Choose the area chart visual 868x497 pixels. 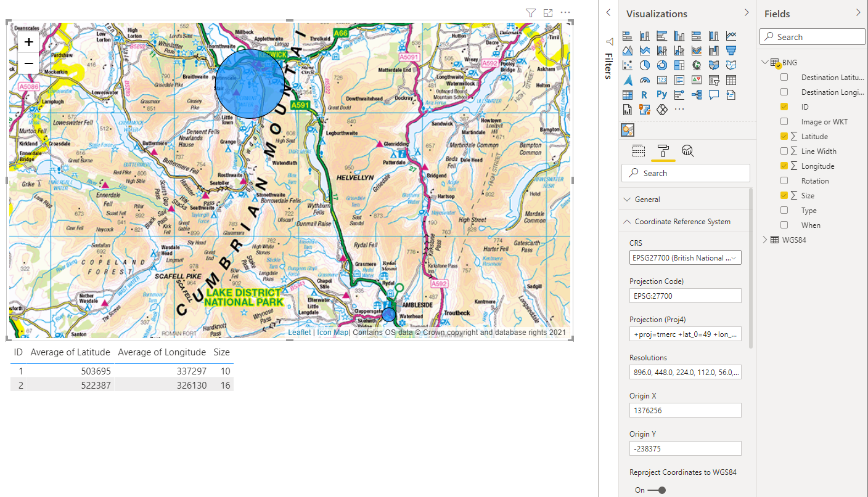[628, 51]
